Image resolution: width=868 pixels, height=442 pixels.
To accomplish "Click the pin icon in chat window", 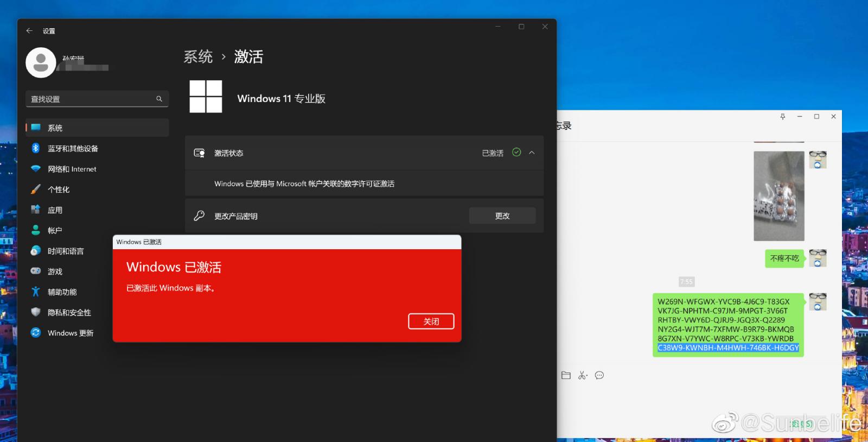I will (x=782, y=116).
